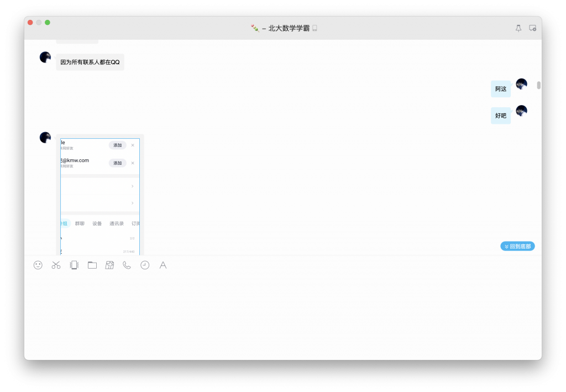Click the window shake (nudge) icon
566x392 pixels.
[x=74, y=265]
